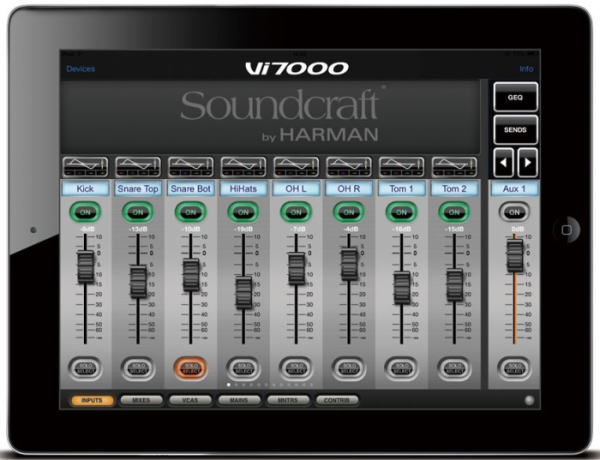Open the Snare Top EQ curve thumbnail

pos(138,166)
